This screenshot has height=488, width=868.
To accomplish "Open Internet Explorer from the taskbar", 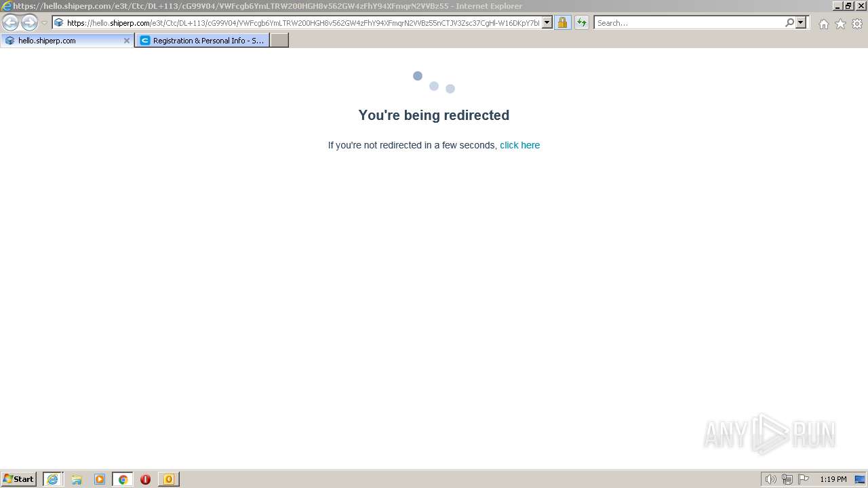I will tap(53, 479).
